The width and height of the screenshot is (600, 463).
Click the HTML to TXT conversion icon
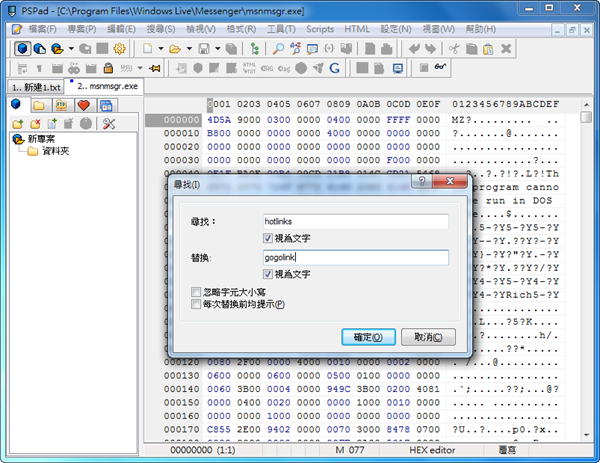[249, 68]
